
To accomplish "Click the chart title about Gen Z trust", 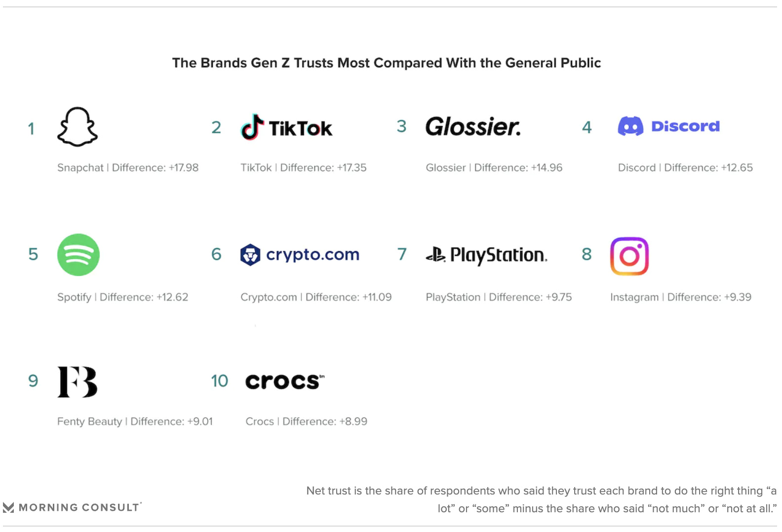I will (387, 63).
